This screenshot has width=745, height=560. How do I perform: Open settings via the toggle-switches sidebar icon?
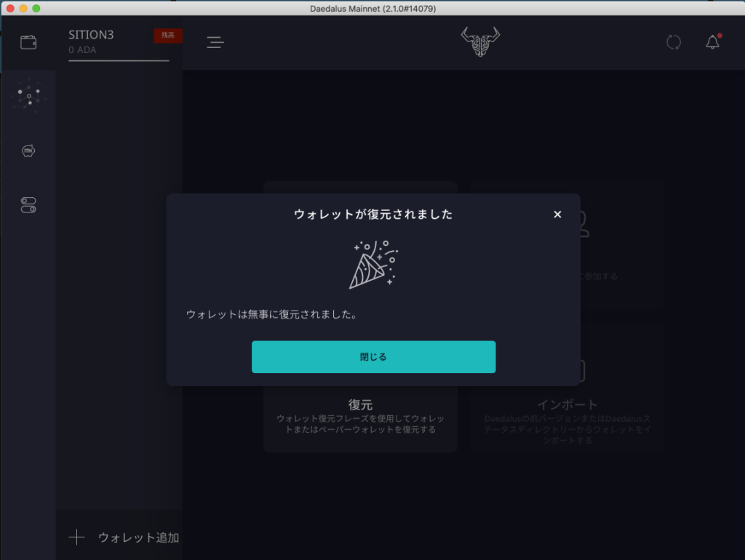pos(28,205)
